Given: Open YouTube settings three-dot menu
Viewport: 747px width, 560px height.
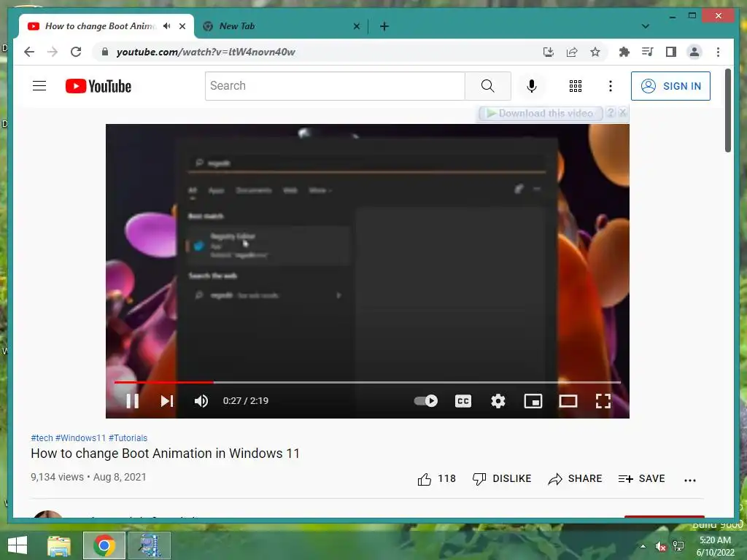Looking at the screenshot, I should click(611, 86).
